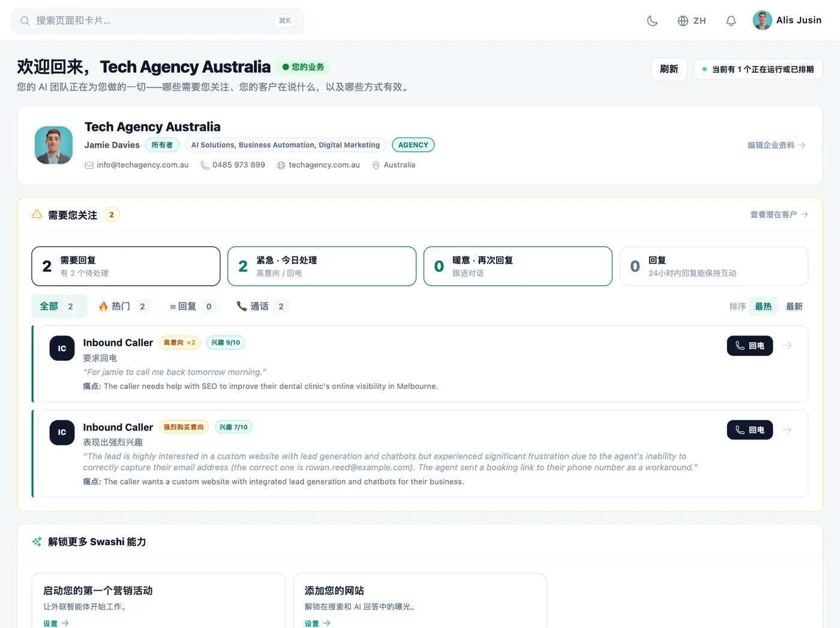840x628 pixels.
Task: Open details arrow for the 表现出强烈兴趣 lead
Action: (x=787, y=430)
